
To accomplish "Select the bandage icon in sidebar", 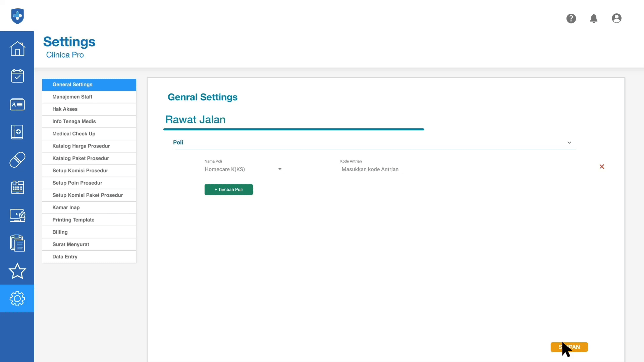I will coord(17,160).
